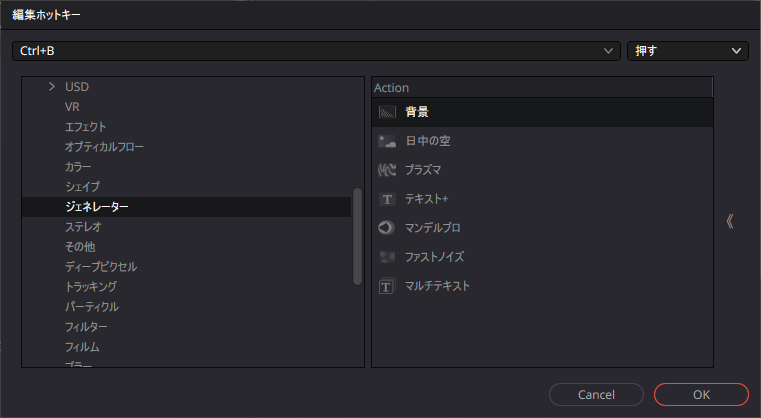Click the マンデルブロ fractal icon

tap(388, 228)
